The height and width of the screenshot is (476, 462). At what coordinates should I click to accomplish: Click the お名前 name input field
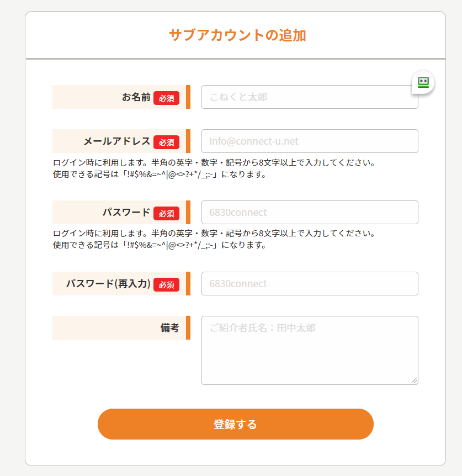309,97
